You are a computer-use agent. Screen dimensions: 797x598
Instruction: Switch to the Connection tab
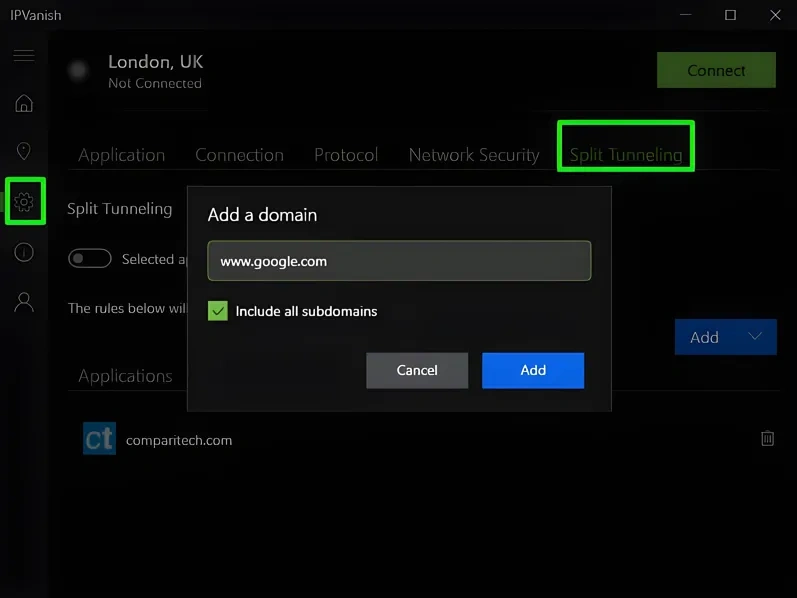pos(239,155)
